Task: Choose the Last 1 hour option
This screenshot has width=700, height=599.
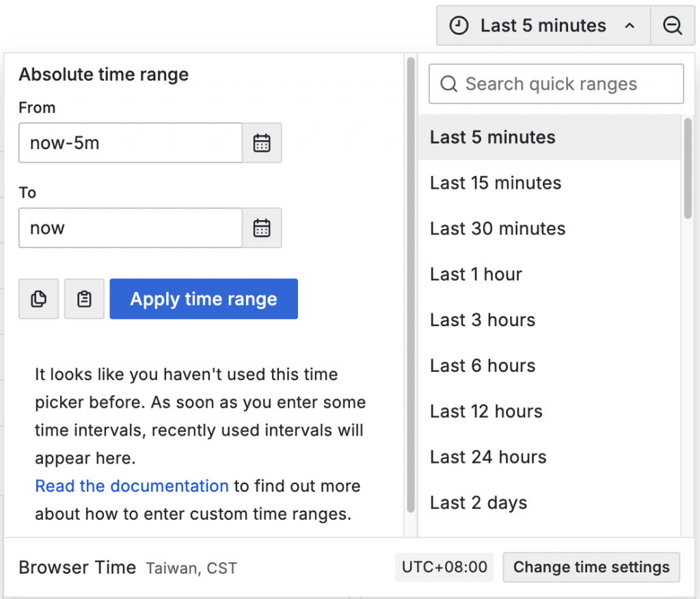Action: click(x=476, y=275)
